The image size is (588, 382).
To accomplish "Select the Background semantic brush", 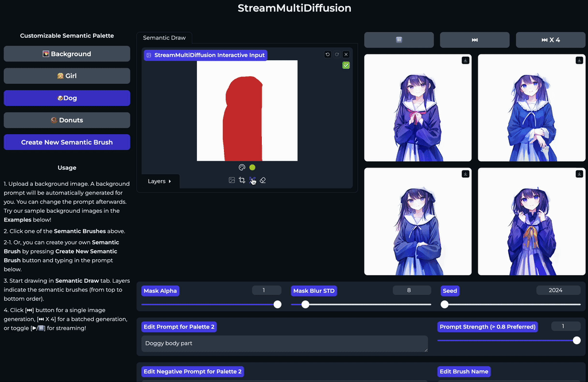I will 67,54.
